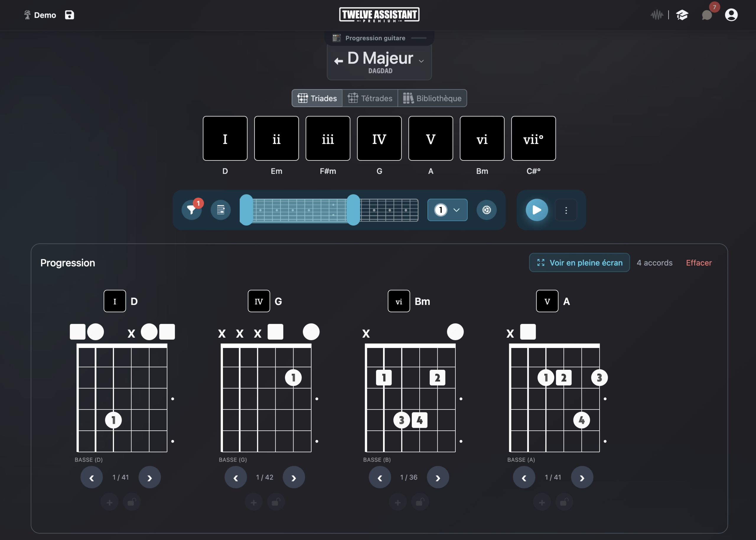The width and height of the screenshot is (756, 540).
Task: Open the graduation cap tutorials icon
Action: [682, 15]
